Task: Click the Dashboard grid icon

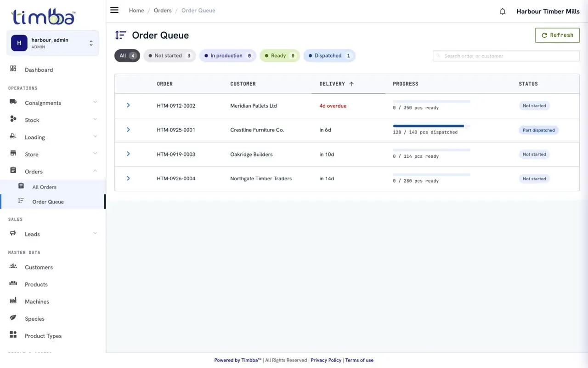Action: [x=13, y=69]
